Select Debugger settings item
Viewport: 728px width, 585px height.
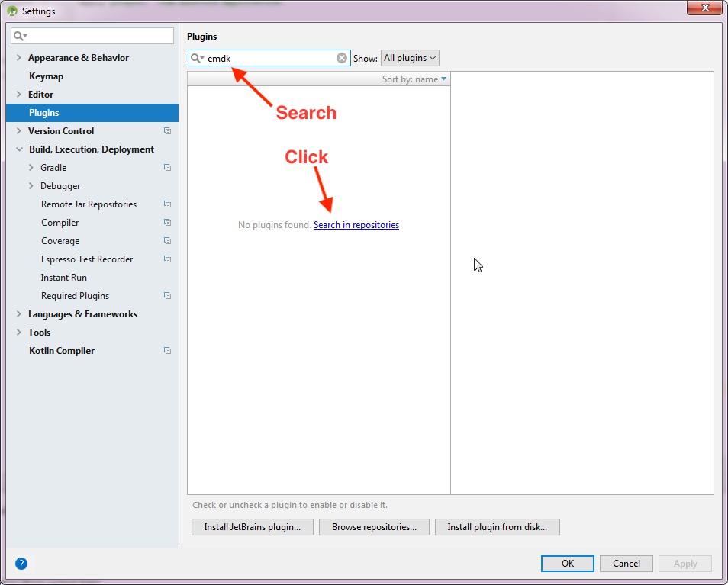click(x=60, y=186)
